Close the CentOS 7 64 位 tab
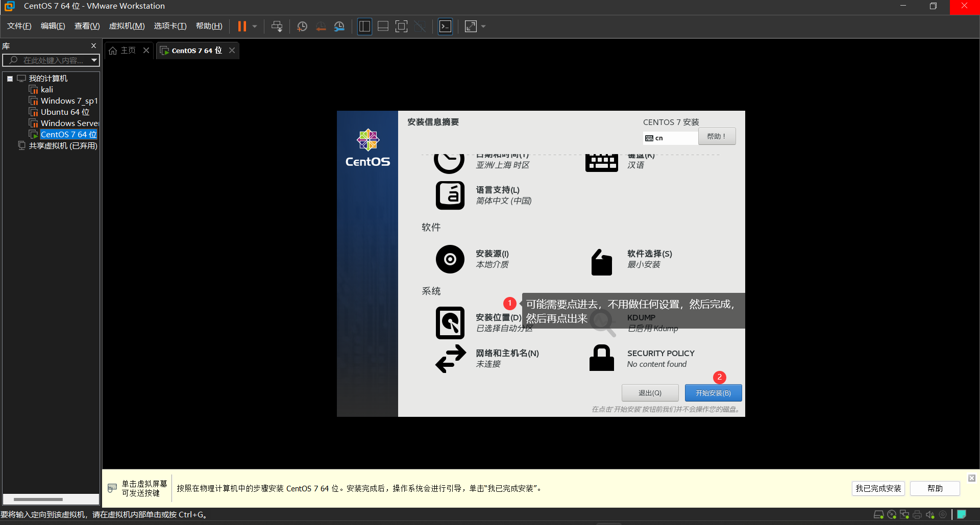980x525 pixels. (x=232, y=50)
